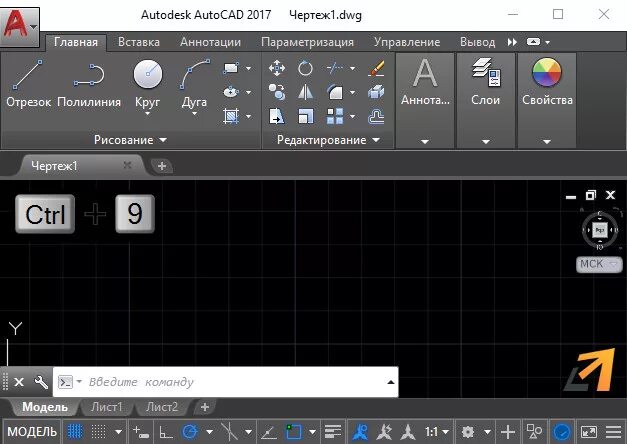Open status bar customization hamburger menu
This screenshot has height=444, width=627.
click(x=613, y=432)
